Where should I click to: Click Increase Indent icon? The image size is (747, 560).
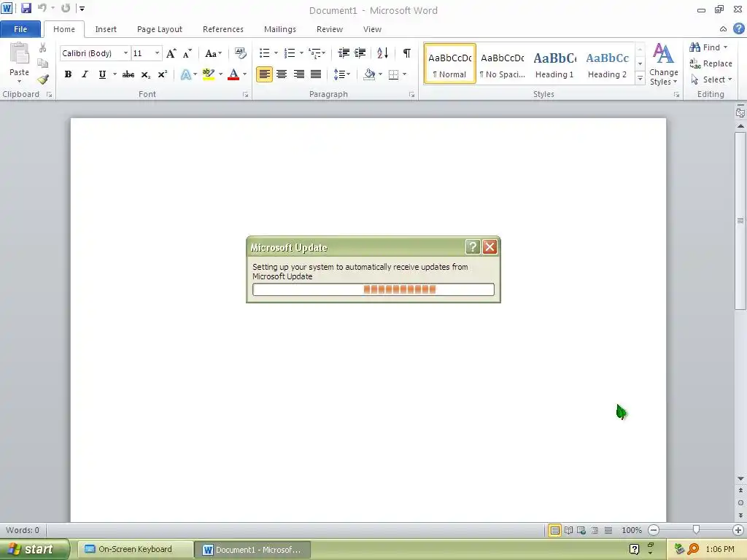[x=360, y=52]
